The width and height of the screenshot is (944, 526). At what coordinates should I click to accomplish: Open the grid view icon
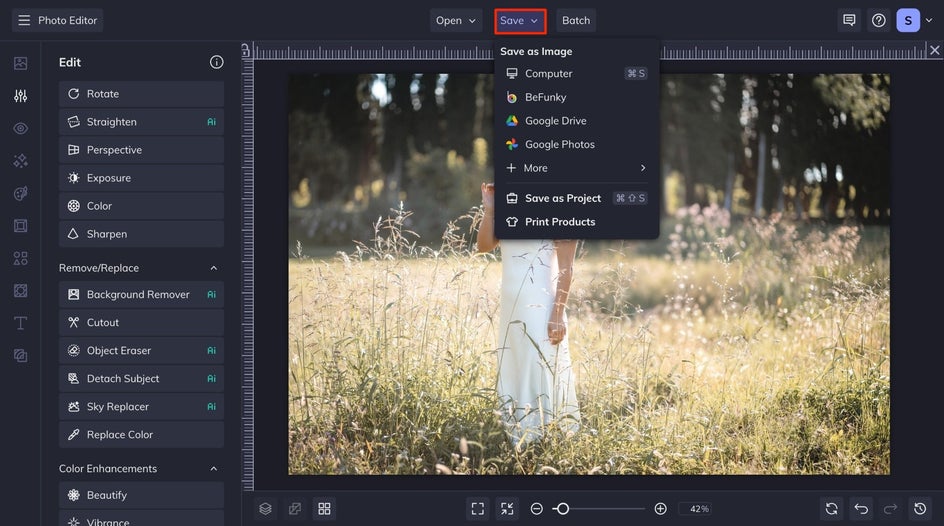(x=324, y=509)
